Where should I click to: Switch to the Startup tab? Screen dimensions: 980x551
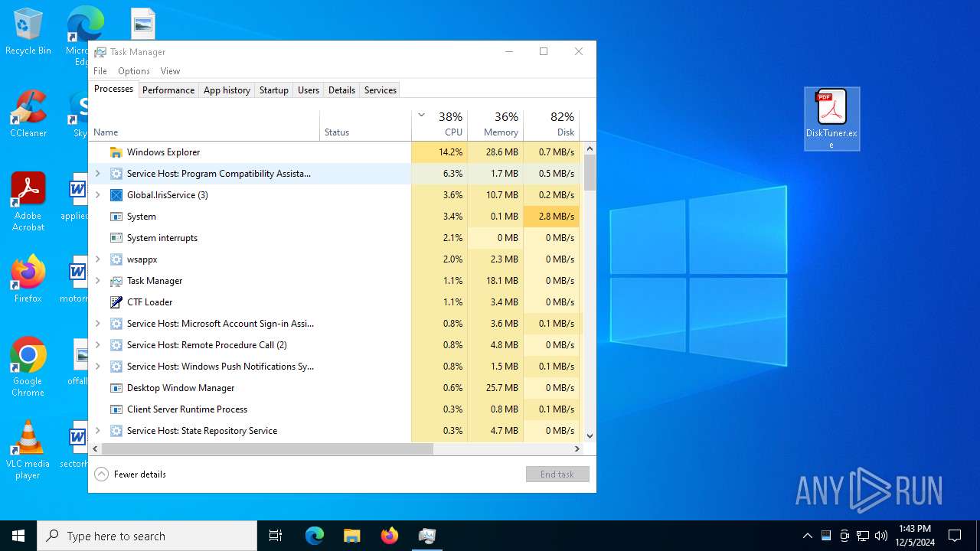(x=273, y=90)
